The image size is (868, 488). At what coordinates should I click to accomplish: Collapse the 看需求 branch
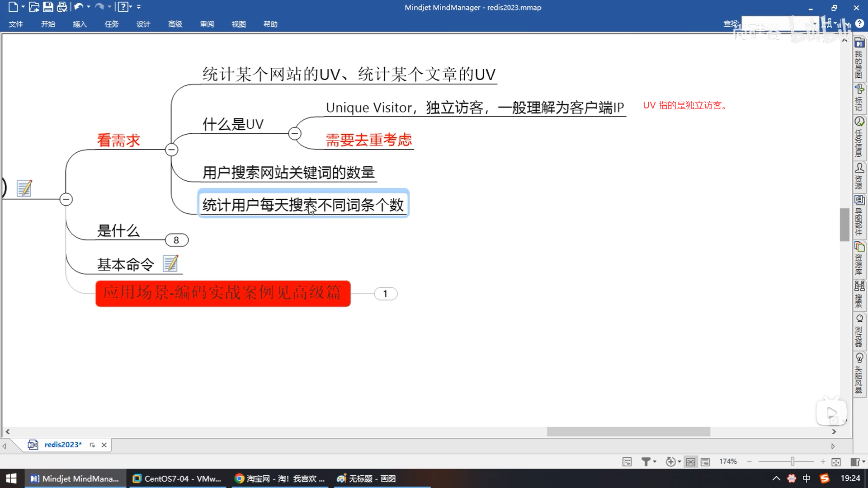(x=171, y=150)
